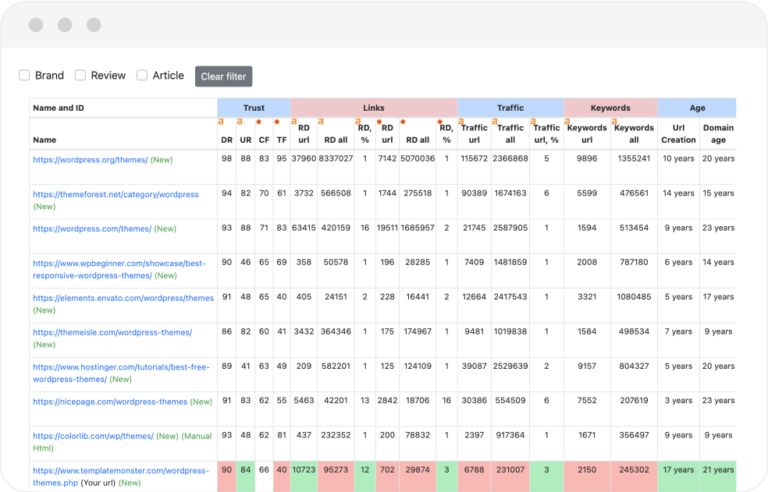This screenshot has height=492, width=768.
Task: Toggle the Article filter checkbox
Action: [142, 75]
